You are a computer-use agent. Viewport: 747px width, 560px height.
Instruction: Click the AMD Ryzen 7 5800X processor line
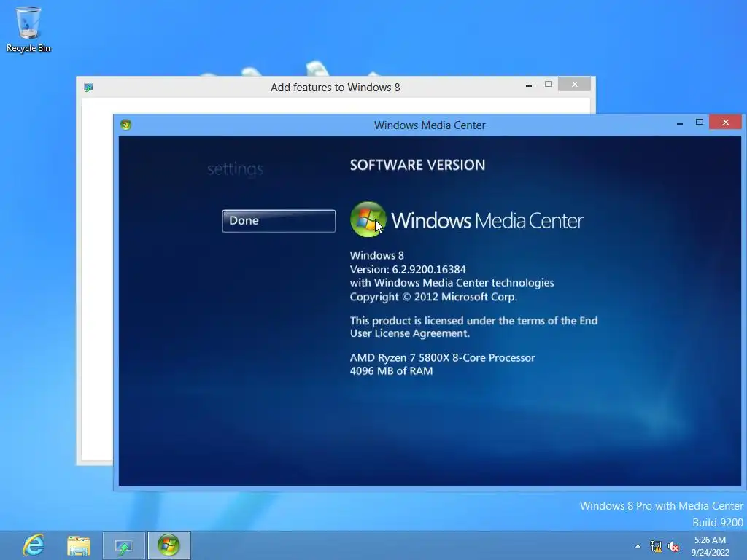coord(442,357)
